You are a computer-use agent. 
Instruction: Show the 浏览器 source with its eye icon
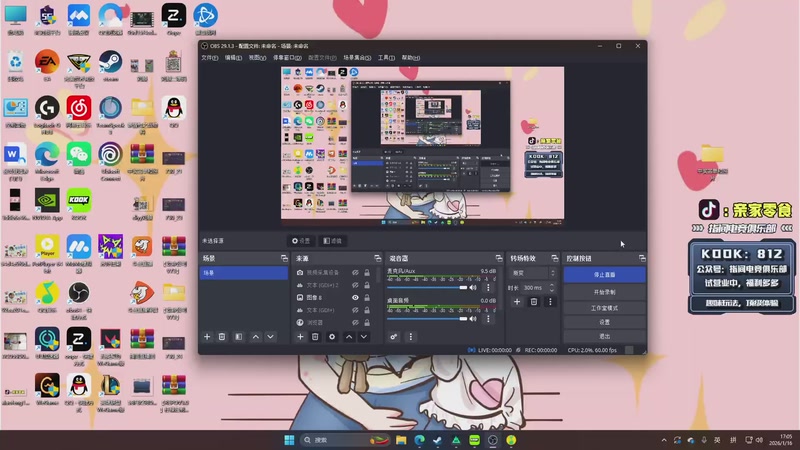(355, 322)
